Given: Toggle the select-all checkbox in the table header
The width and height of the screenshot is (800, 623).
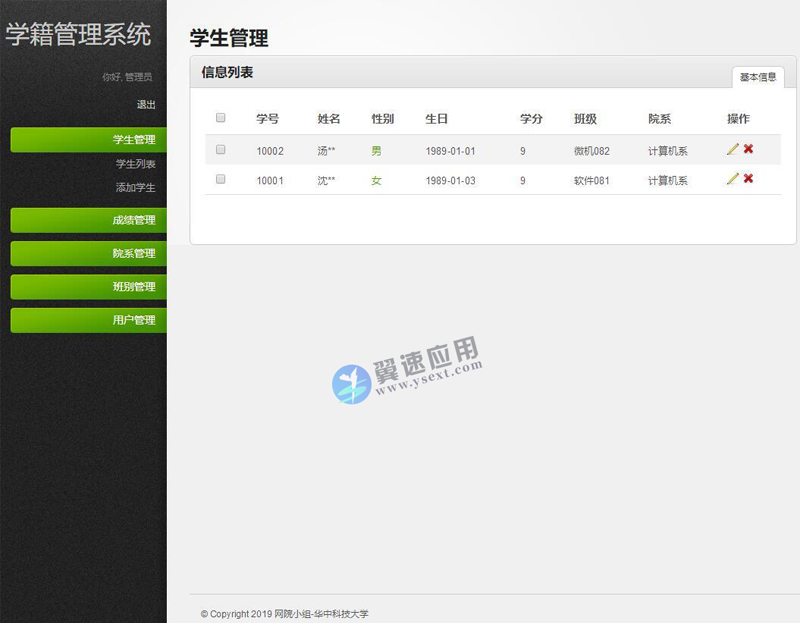Looking at the screenshot, I should 221,118.
